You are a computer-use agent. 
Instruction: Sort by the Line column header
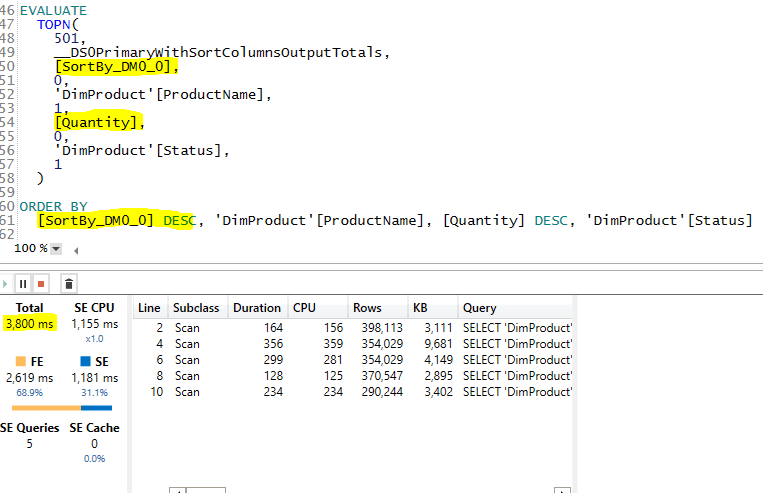(149, 308)
